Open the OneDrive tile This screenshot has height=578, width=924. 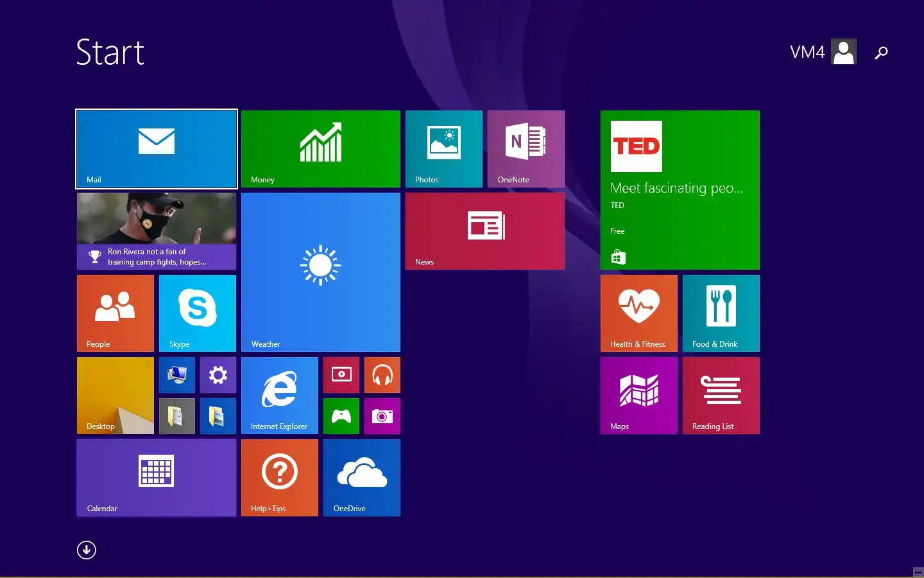point(362,478)
